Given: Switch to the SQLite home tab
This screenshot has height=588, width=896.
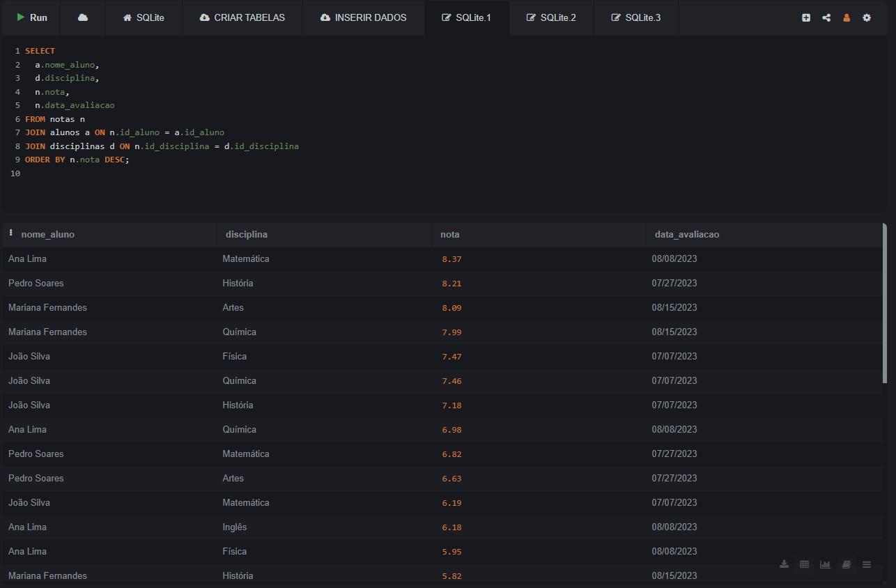Looking at the screenshot, I should (x=144, y=17).
